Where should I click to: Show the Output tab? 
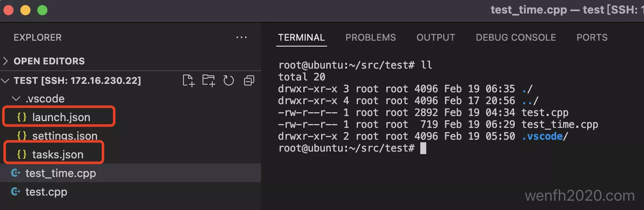436,37
